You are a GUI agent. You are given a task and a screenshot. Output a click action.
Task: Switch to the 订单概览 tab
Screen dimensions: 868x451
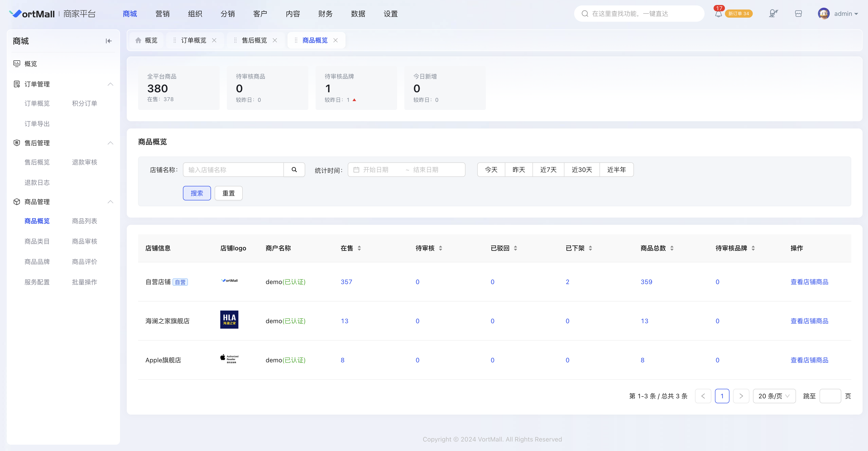pos(193,40)
